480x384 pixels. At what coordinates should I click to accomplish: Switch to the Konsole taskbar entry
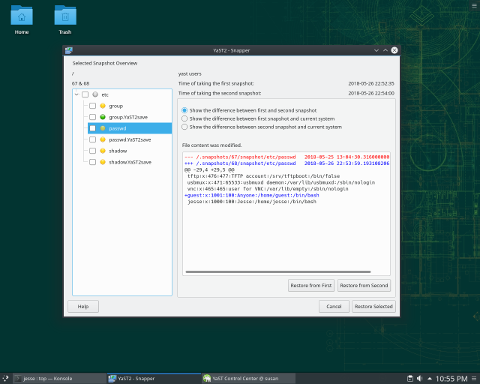pyautogui.click(x=59, y=378)
